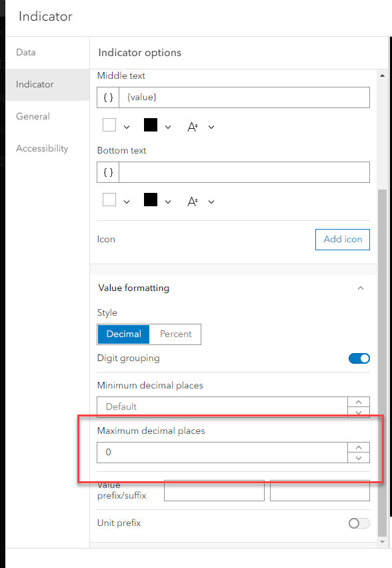
Task: Enable the Unit prefix toggle
Action: tap(359, 523)
